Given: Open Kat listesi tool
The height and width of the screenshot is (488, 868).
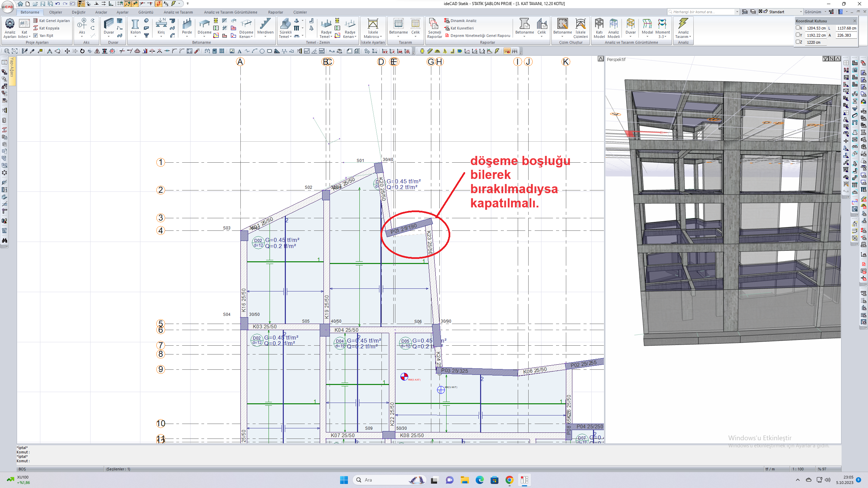Looking at the screenshot, I should (24, 28).
